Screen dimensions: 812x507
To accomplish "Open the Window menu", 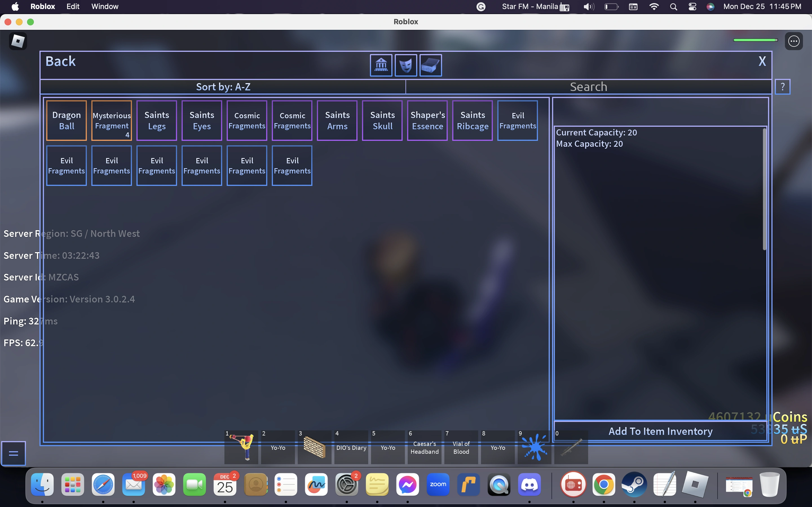I will [105, 7].
